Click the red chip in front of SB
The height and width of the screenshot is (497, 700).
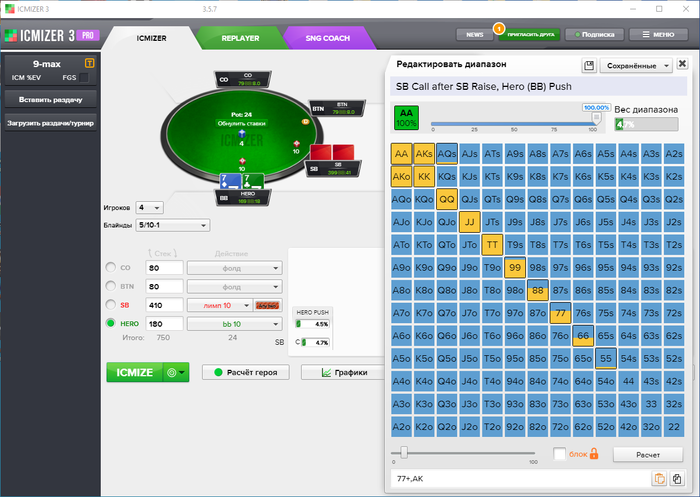[296, 143]
